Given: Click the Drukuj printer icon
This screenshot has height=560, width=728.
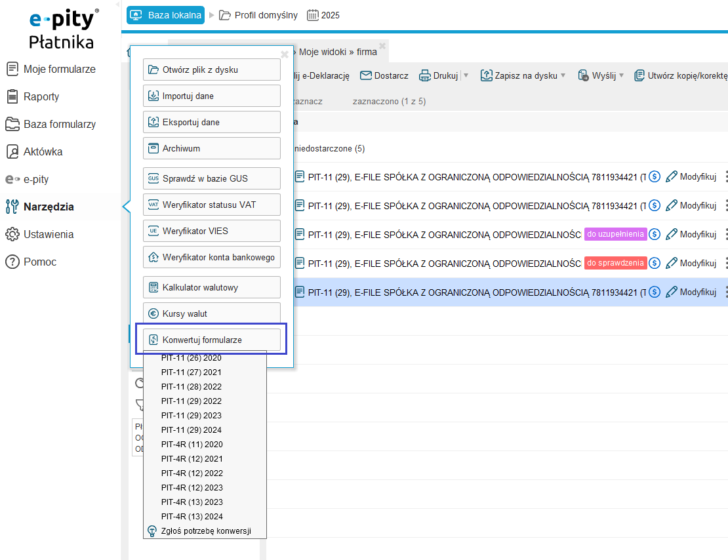Looking at the screenshot, I should coord(425,75).
